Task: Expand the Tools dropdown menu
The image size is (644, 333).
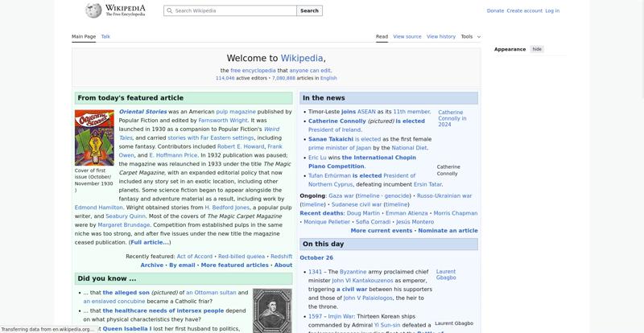Action: click(x=470, y=36)
